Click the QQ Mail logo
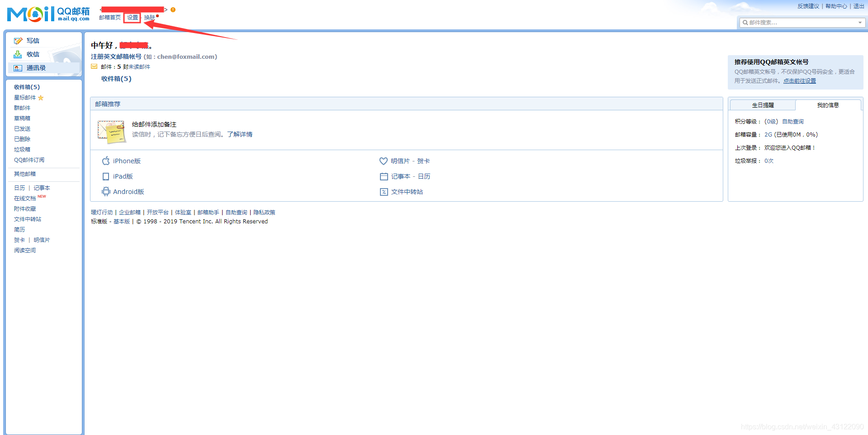 pyautogui.click(x=48, y=14)
